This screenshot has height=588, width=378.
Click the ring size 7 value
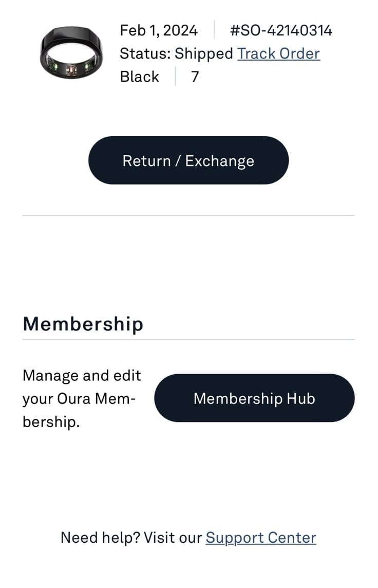coord(195,77)
